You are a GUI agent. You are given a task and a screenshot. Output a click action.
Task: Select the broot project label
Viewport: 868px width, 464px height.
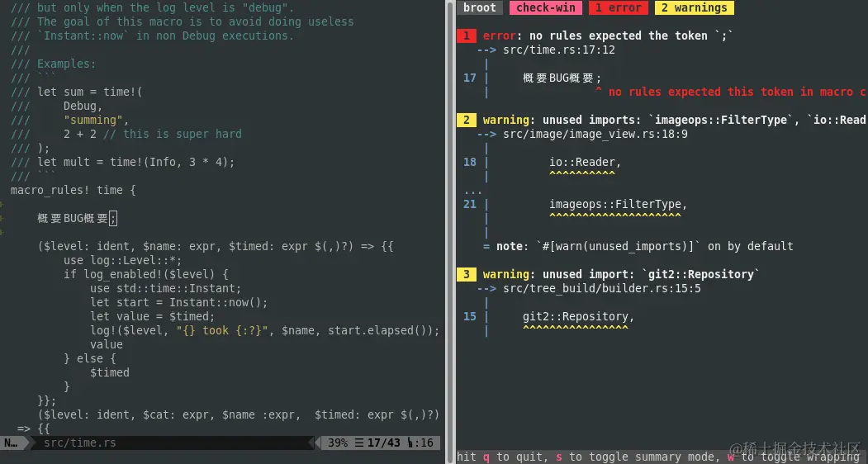coord(479,7)
